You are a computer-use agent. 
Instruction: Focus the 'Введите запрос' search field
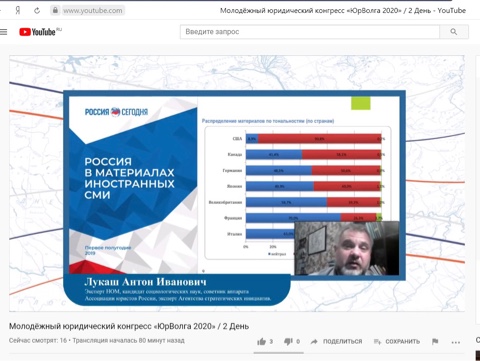(310, 32)
